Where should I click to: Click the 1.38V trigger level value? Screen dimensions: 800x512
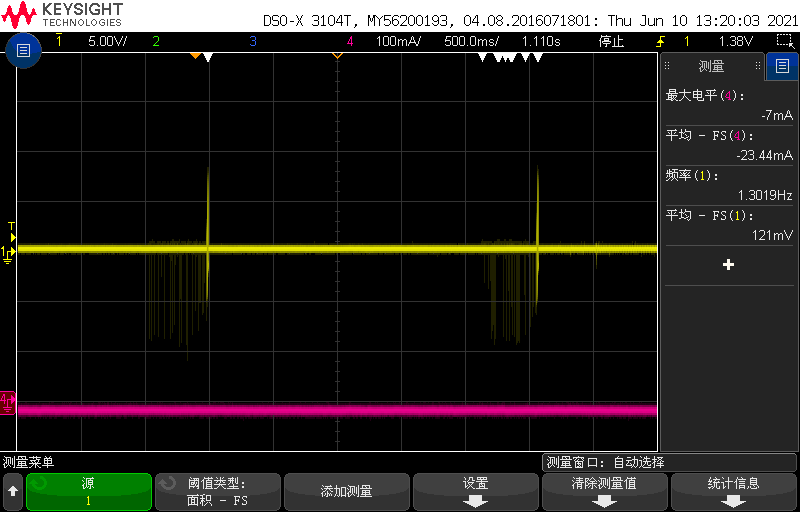click(735, 41)
